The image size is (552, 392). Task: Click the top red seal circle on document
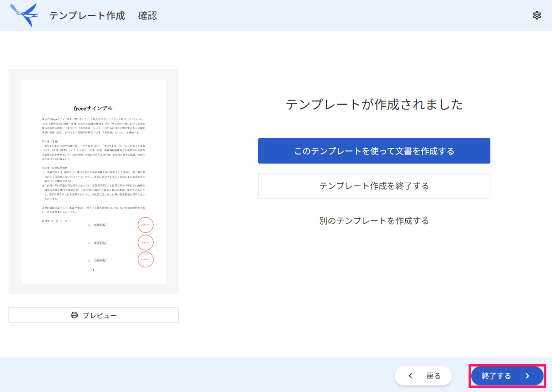pos(146,225)
